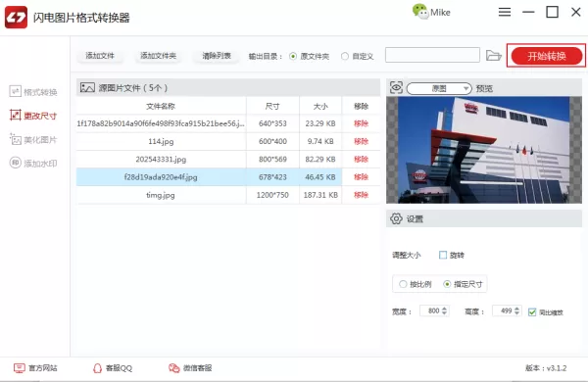This screenshot has width=588, height=382.
Task: Minimize the converter window
Action: tap(528, 12)
